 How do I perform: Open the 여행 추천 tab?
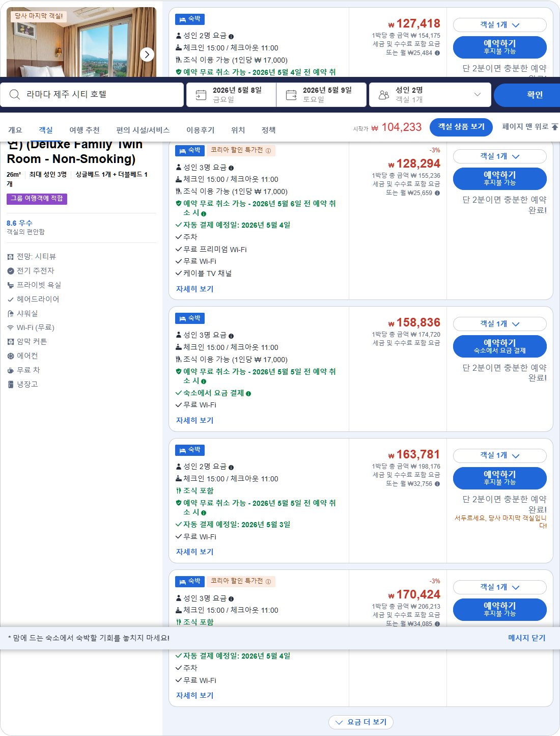tap(85, 130)
